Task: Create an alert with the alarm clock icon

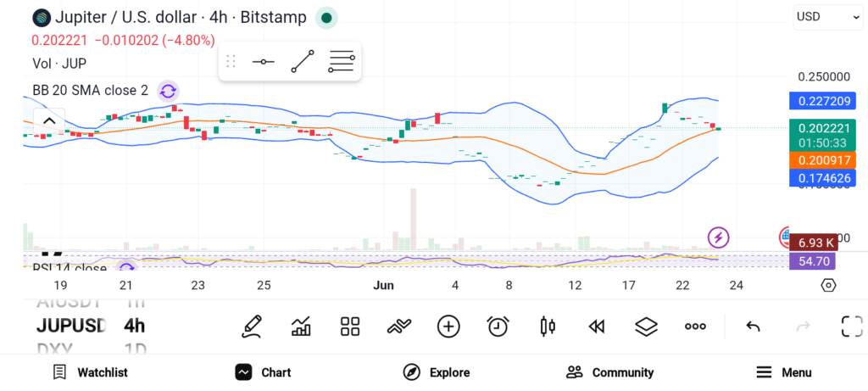Action: click(x=498, y=327)
